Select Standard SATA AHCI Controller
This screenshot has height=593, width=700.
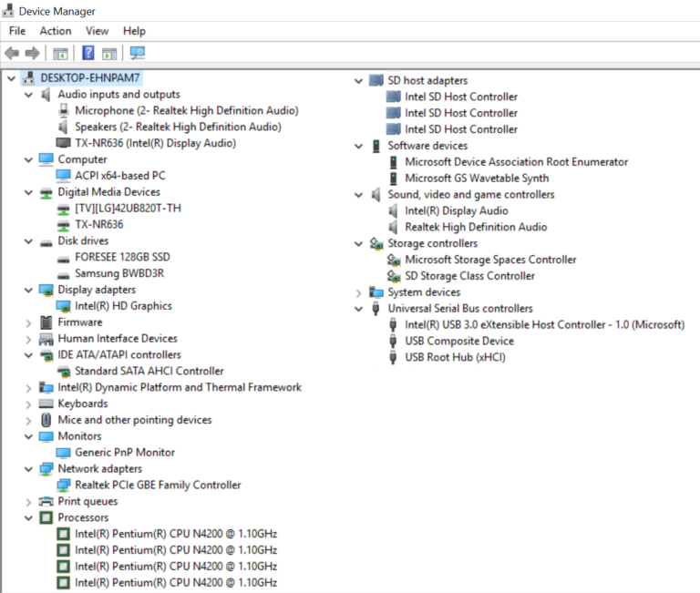coord(149,372)
